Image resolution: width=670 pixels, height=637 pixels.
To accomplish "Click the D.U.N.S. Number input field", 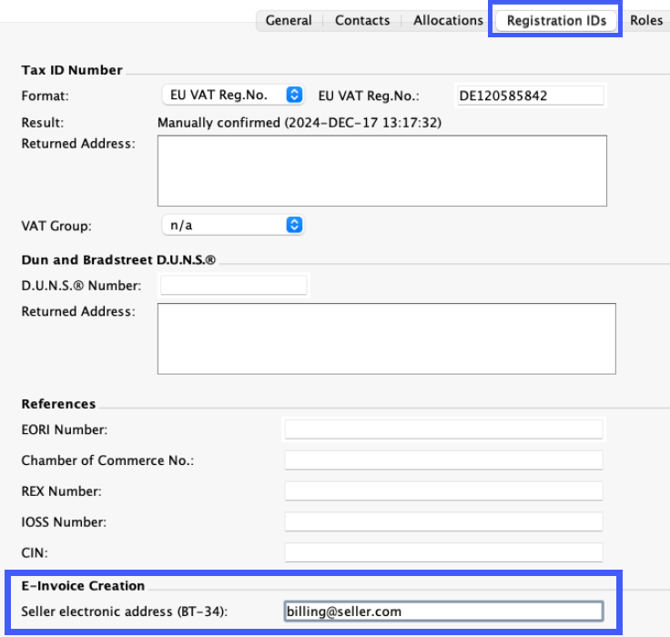I will click(x=234, y=285).
